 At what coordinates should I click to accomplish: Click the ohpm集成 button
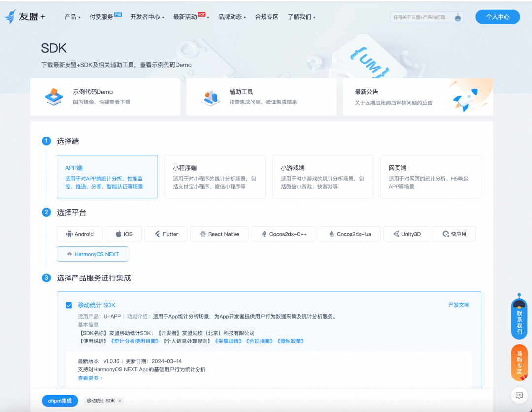pos(60,401)
